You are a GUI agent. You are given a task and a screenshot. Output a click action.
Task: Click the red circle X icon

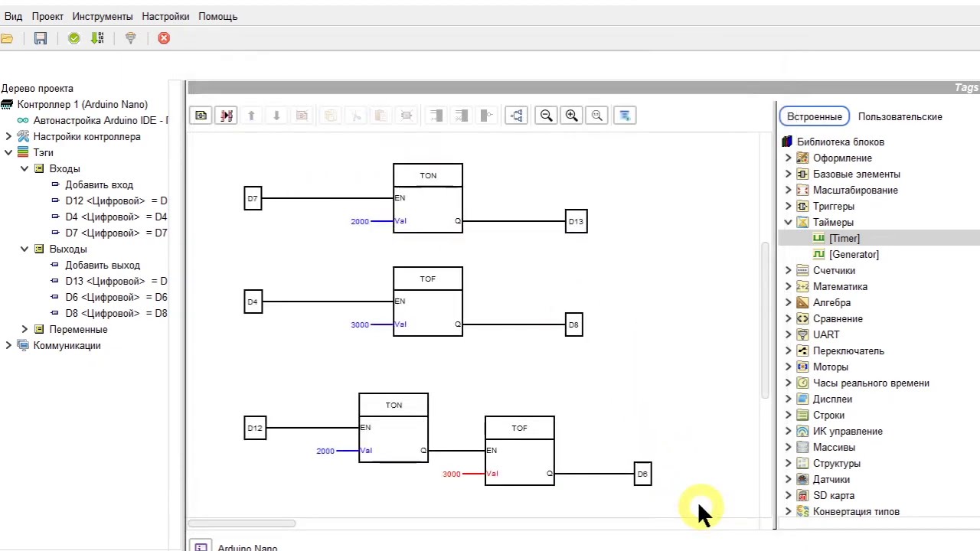coord(164,38)
